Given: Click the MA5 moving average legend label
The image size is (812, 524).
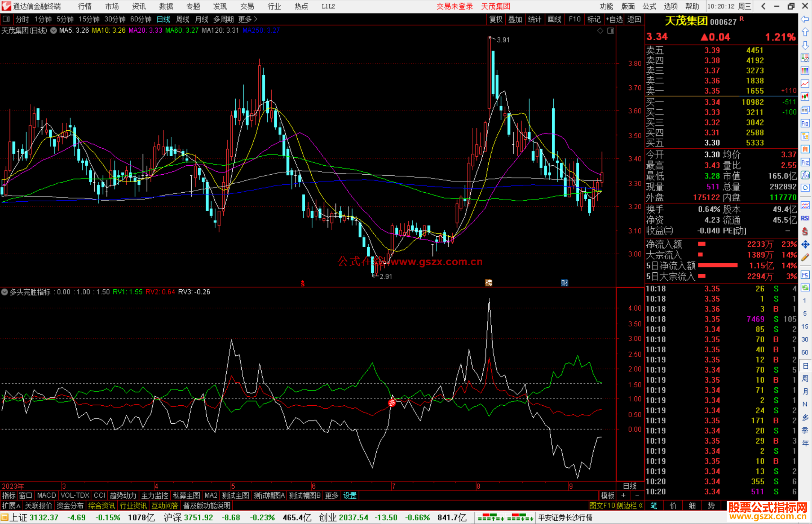Looking at the screenshot, I should tap(74, 30).
